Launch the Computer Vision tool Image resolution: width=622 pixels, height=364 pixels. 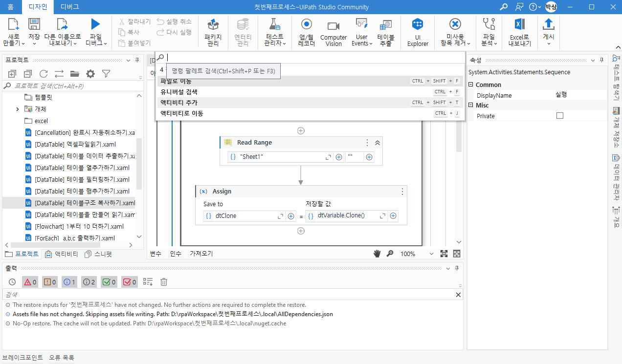(333, 26)
